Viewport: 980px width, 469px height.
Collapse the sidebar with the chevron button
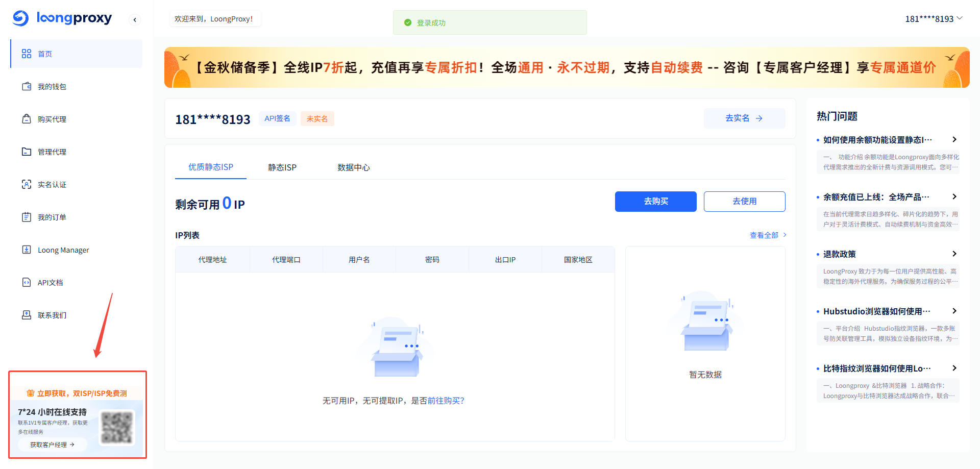tap(135, 20)
